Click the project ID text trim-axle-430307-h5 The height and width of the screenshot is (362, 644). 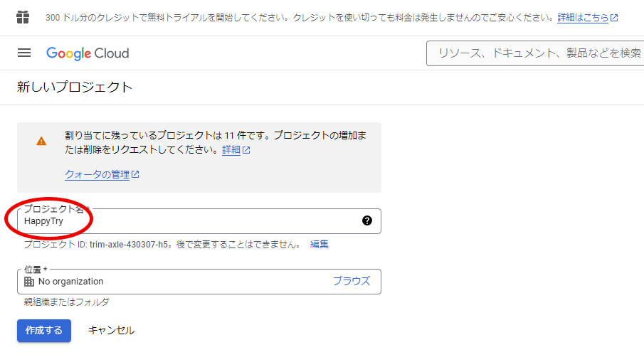(130, 244)
